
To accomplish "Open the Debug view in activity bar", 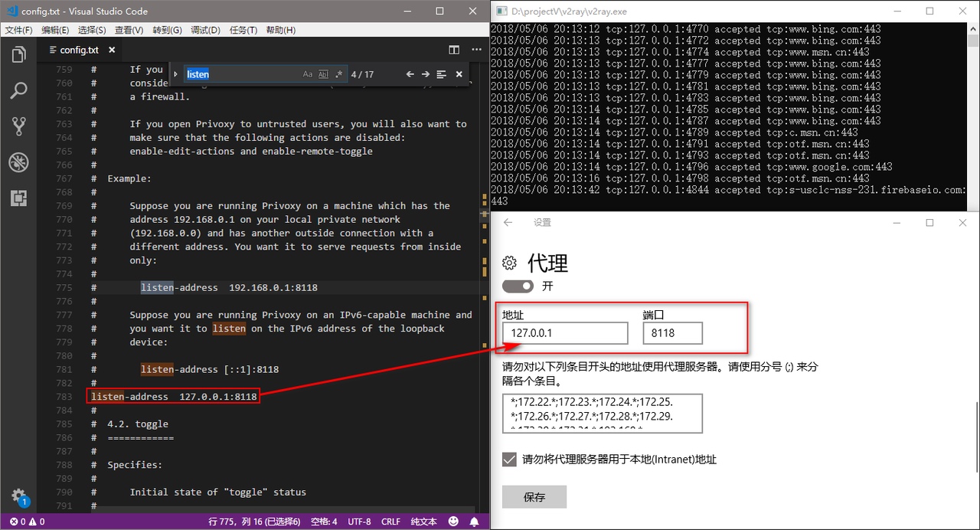I will 18,162.
